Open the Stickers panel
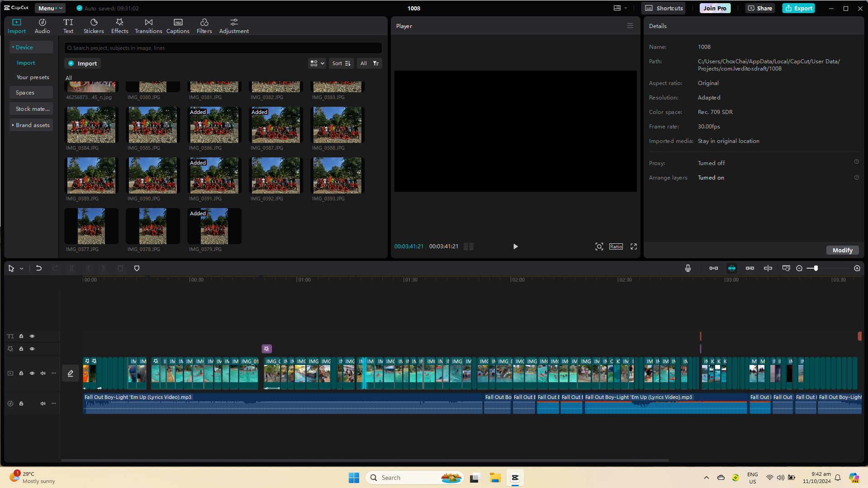868x488 pixels. (x=94, y=26)
